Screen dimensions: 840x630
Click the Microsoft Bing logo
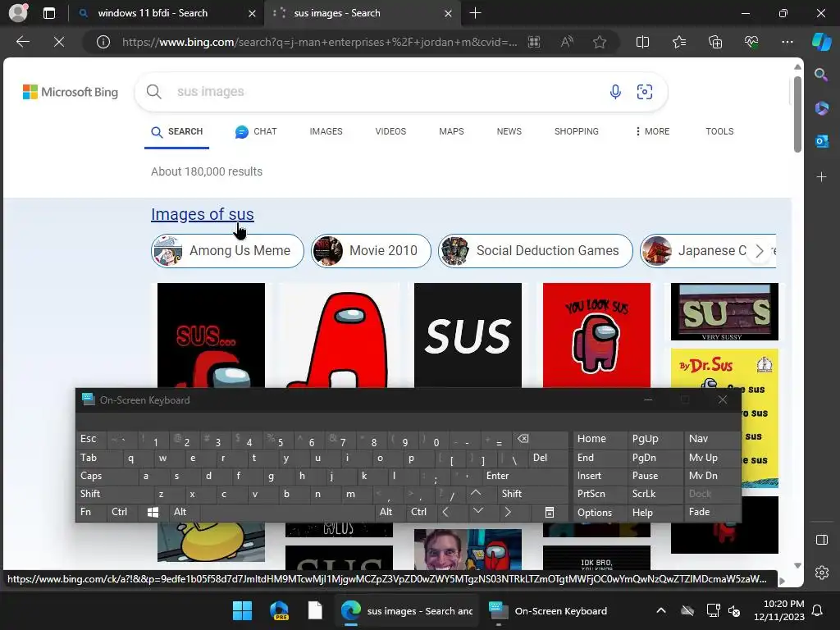click(71, 92)
